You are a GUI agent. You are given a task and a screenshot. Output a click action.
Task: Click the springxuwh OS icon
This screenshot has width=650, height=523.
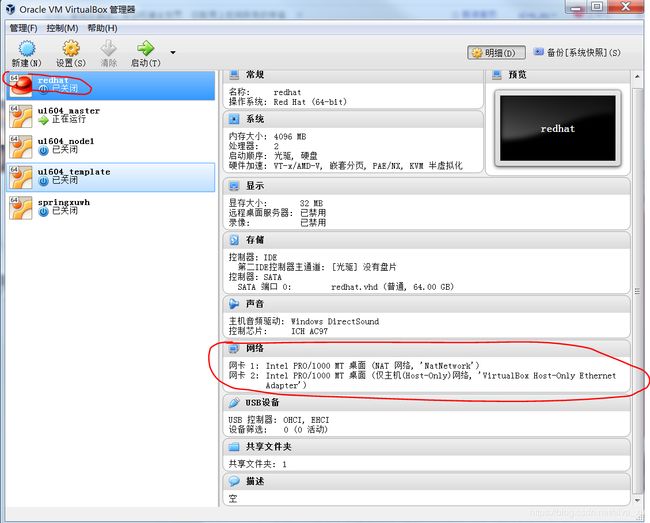[x=21, y=208]
